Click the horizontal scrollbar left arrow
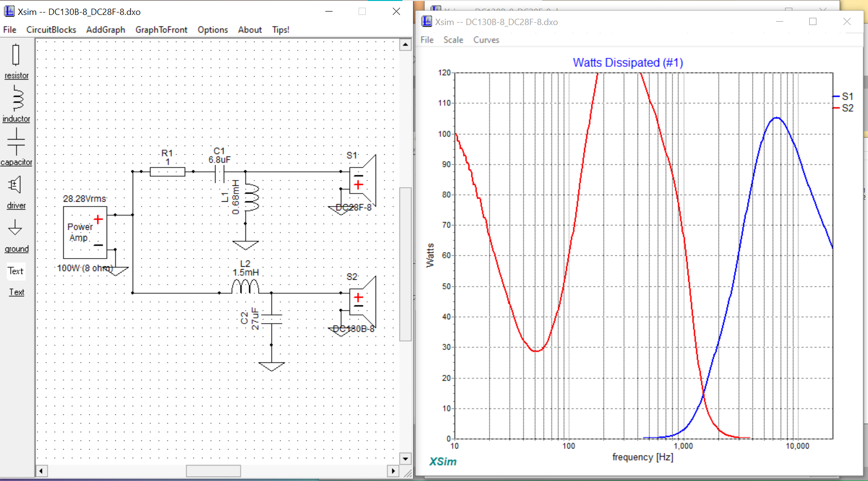Screen dimensions: 868x481 41,471
